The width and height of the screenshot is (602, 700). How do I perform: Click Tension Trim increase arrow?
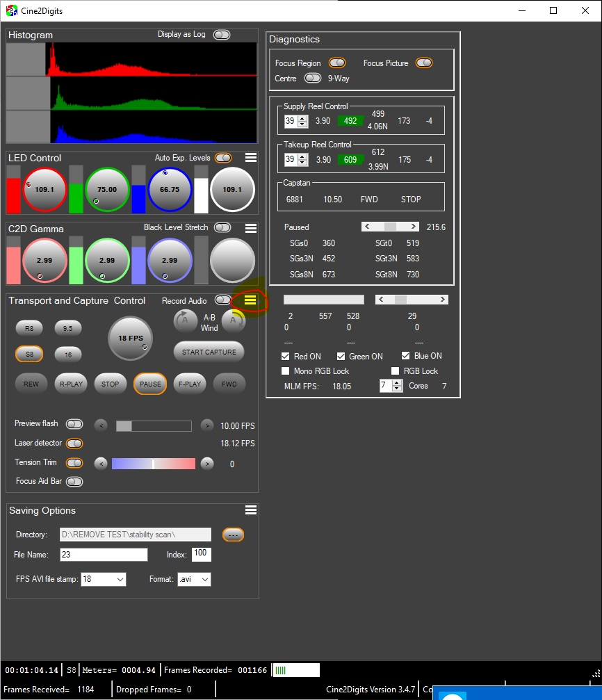pos(206,464)
